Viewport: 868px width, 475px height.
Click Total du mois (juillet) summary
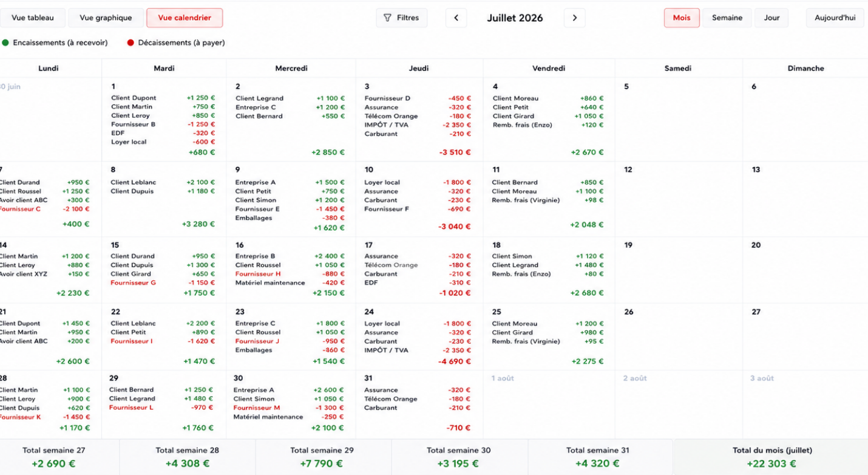click(x=772, y=457)
